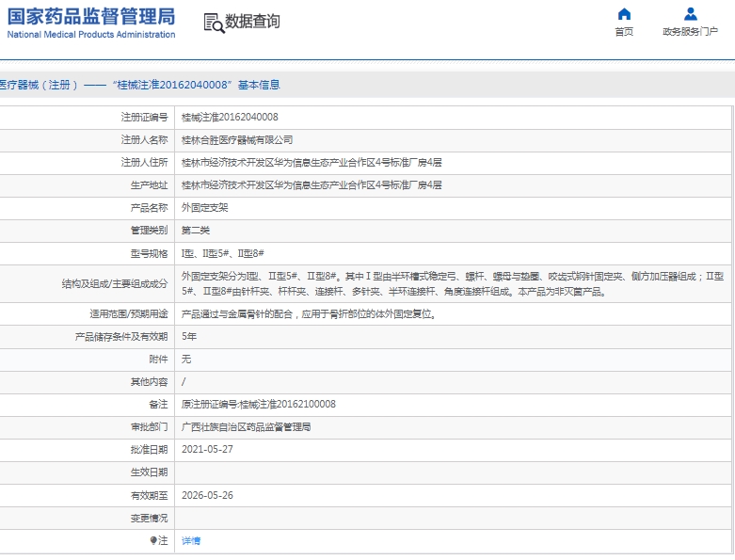
Task: Click the 政务服务门户 text link
Action: (x=690, y=32)
